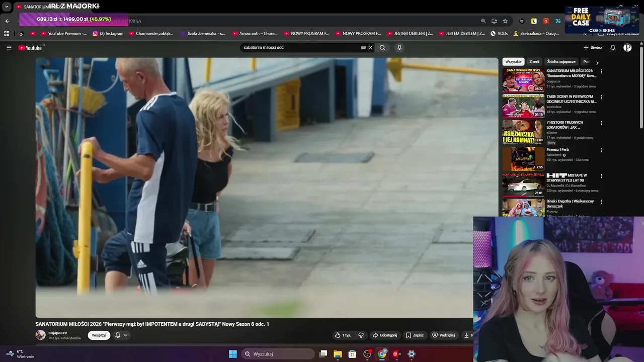Select the Źródło: cojapacze chip

click(x=561, y=62)
